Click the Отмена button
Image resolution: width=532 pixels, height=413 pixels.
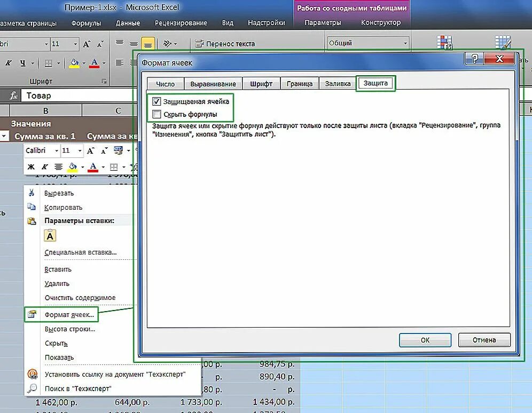[484, 340]
